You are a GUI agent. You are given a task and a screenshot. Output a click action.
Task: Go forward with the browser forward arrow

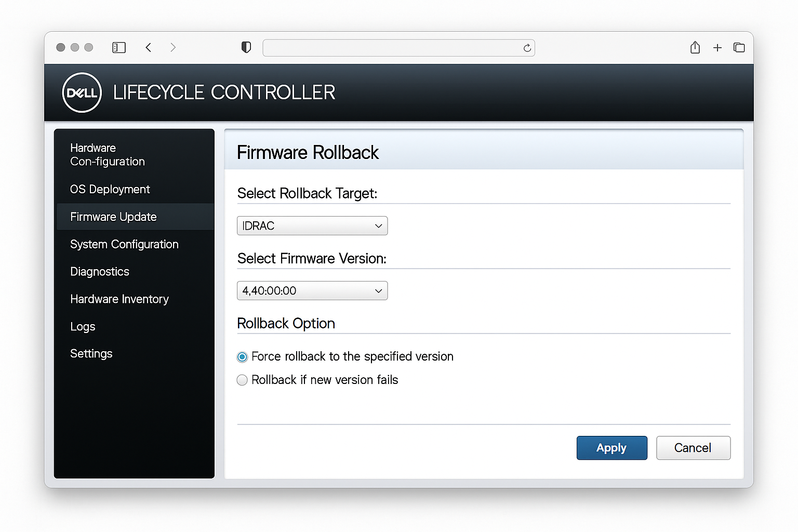tap(173, 48)
